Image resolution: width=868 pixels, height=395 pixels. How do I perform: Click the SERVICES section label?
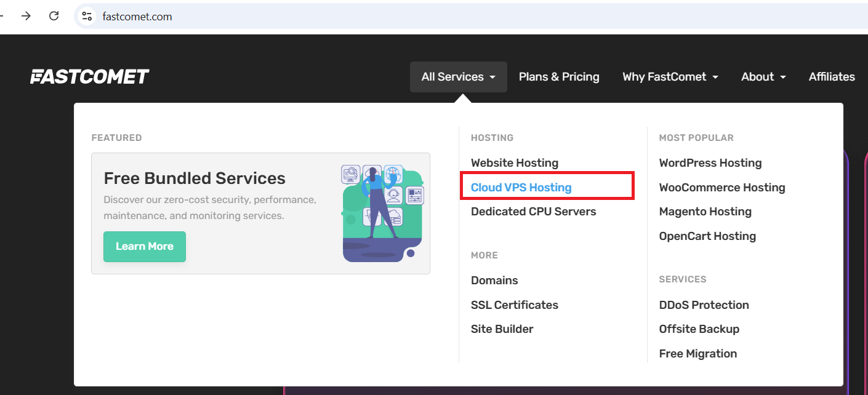point(683,279)
